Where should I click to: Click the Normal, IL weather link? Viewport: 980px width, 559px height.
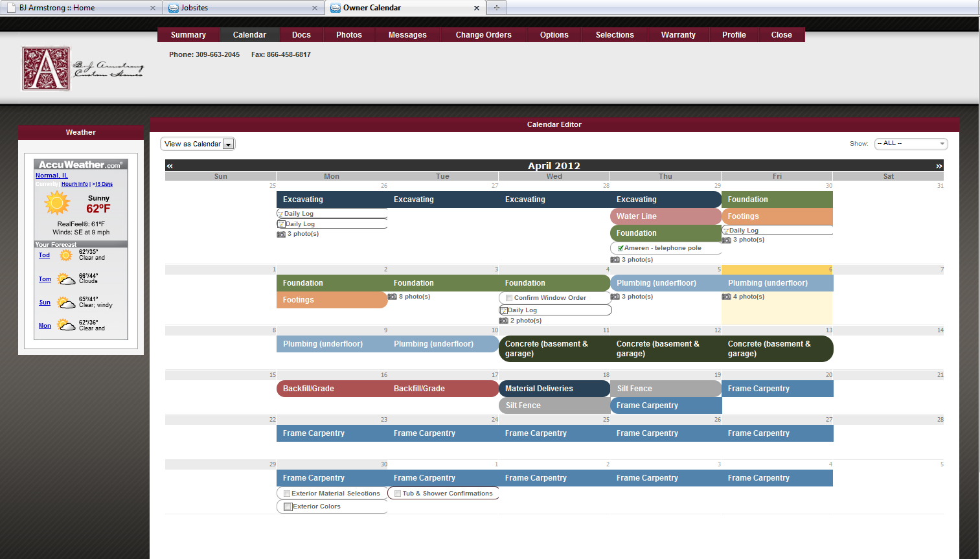click(x=52, y=176)
